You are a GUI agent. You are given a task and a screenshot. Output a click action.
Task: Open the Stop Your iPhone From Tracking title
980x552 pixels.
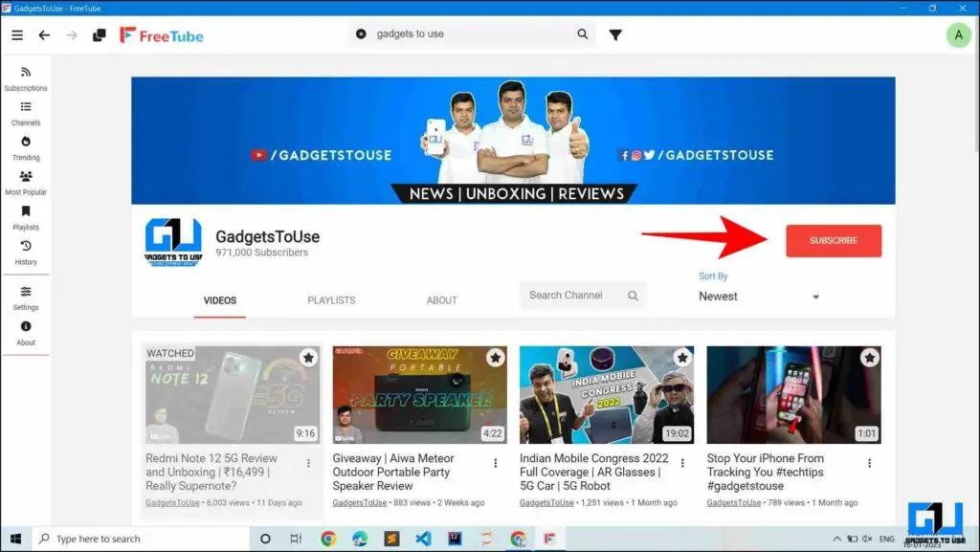(766, 472)
